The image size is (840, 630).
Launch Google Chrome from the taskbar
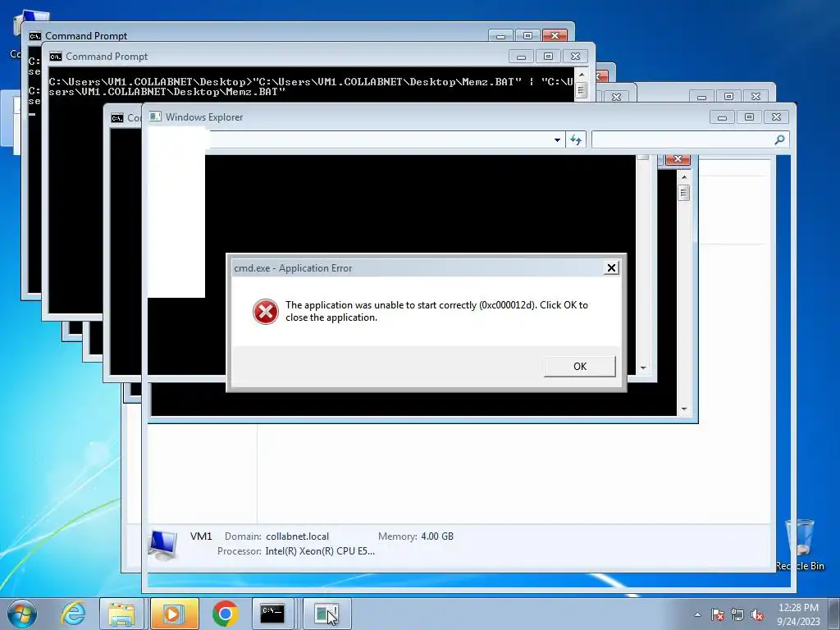tap(225, 614)
